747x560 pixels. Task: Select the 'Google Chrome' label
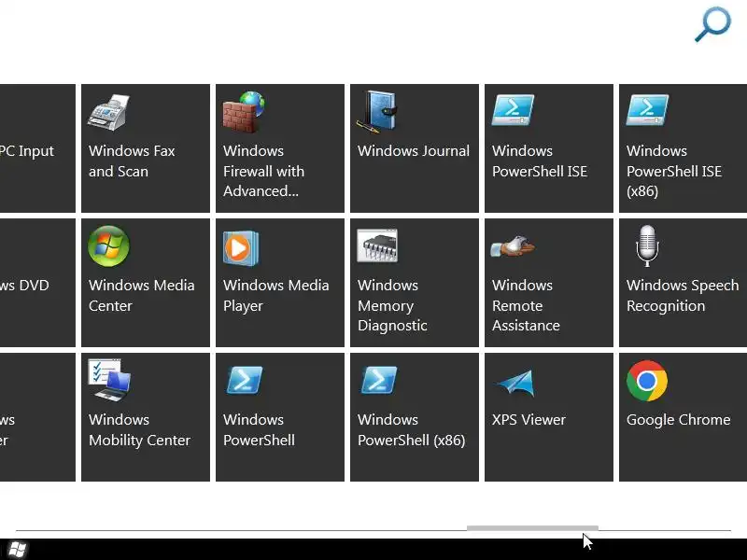tap(679, 419)
